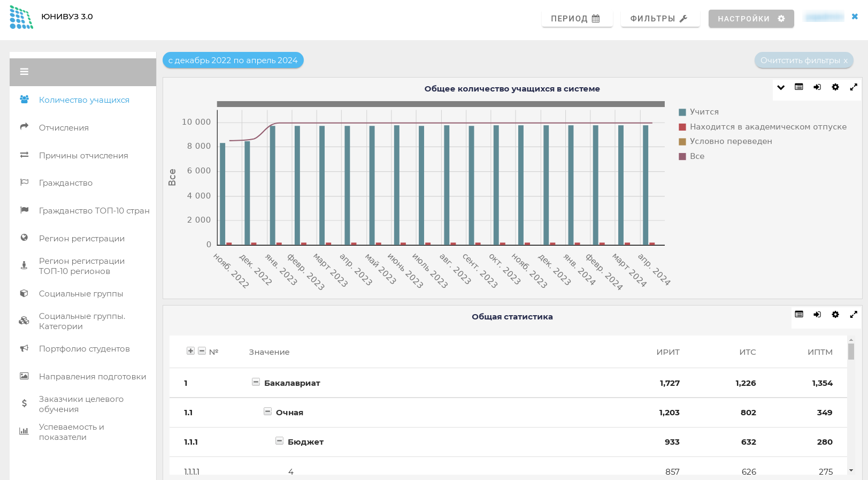Click the students group icon beside Количество учащихся

(x=24, y=100)
